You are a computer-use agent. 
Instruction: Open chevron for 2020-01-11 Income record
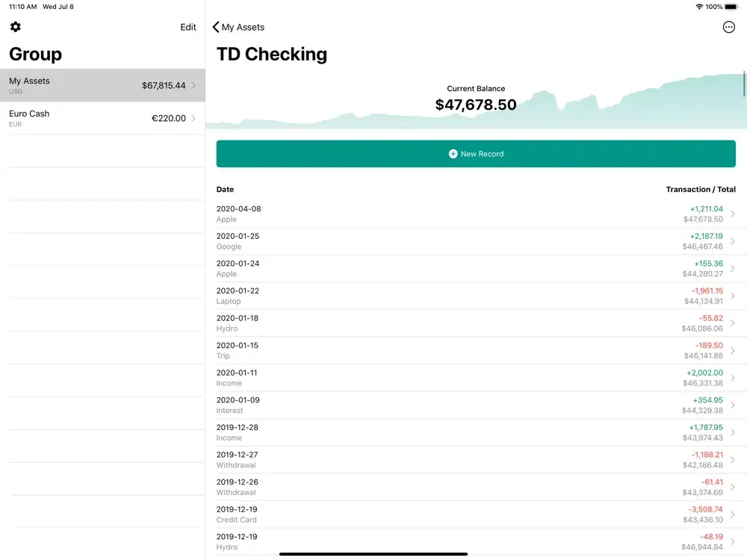tap(733, 378)
